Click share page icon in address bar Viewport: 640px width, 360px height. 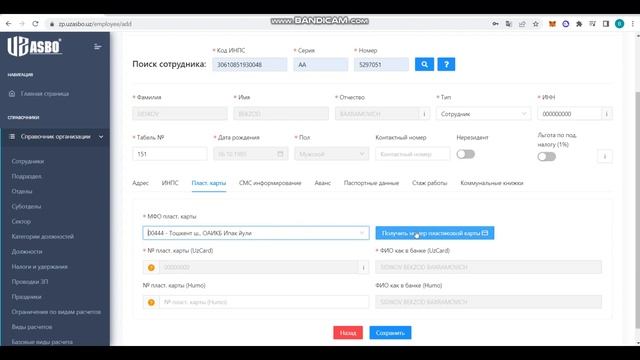(522, 24)
